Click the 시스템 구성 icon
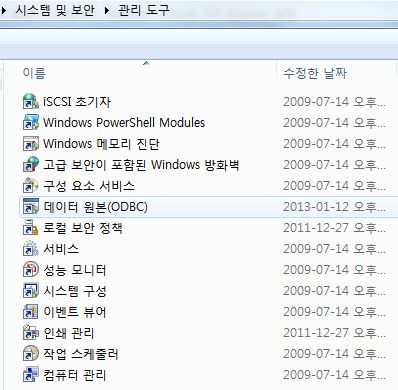This screenshot has width=398, height=390. [31, 291]
